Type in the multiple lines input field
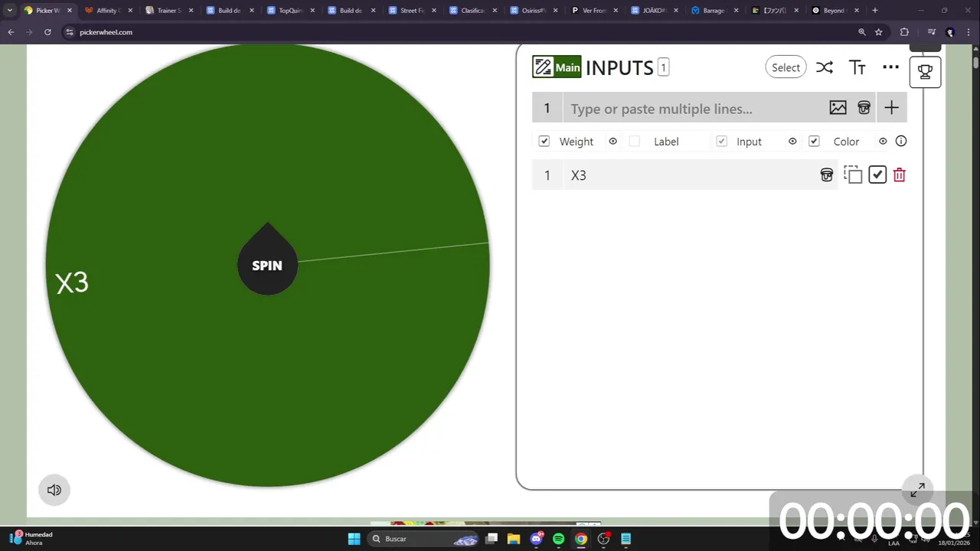 click(694, 109)
